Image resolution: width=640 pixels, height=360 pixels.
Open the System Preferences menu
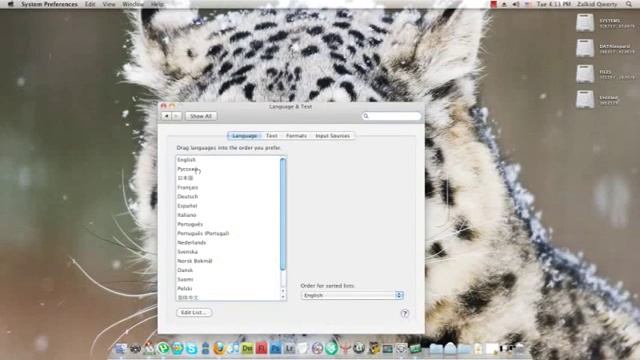tap(49, 4)
